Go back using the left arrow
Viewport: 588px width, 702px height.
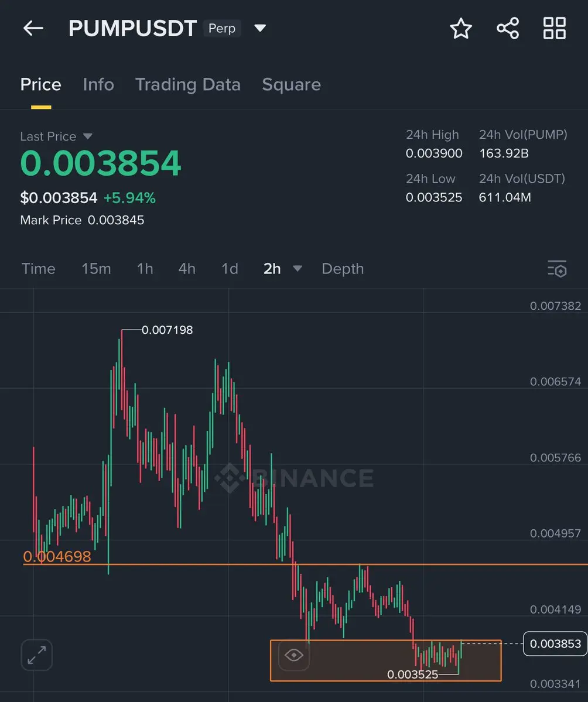(33, 28)
